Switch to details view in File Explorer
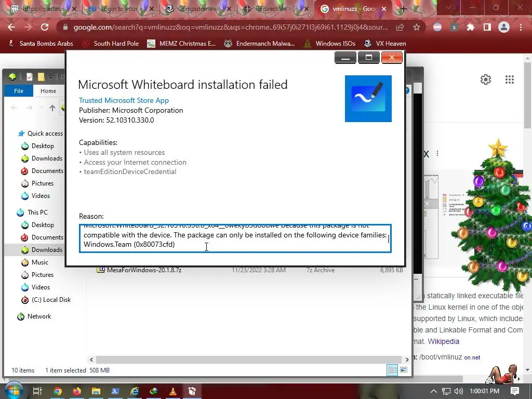 pos(392,370)
